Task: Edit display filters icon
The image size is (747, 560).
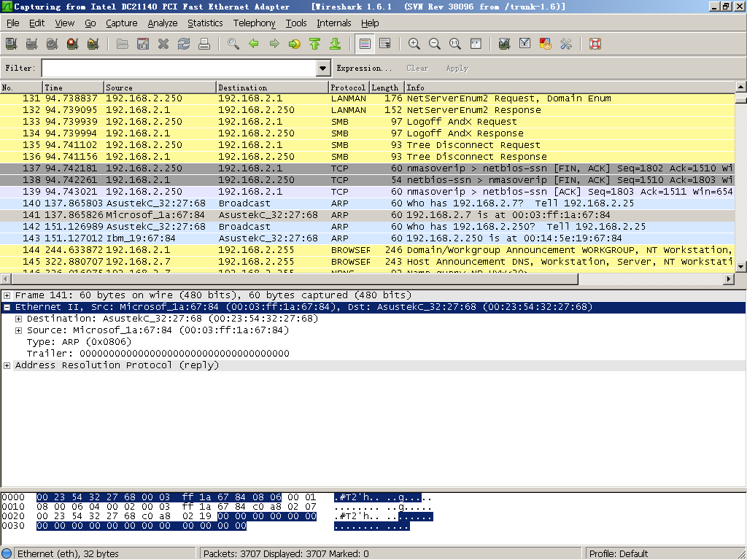Action: [x=525, y=44]
